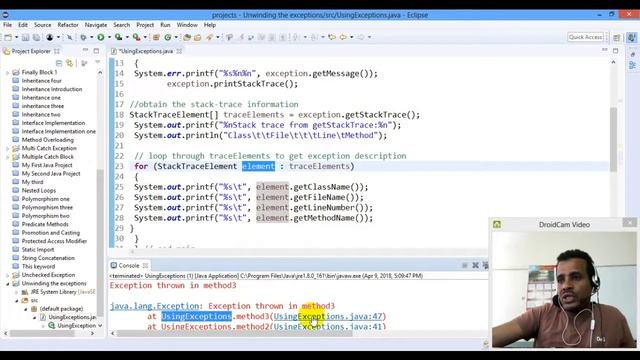
Task: Click the Open Perspective icon
Action: click(x=617, y=38)
